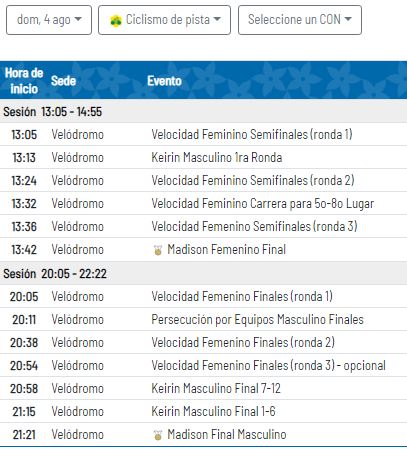
Task: Open Persecución por Equipos Masculino Finales
Action: [257, 320]
